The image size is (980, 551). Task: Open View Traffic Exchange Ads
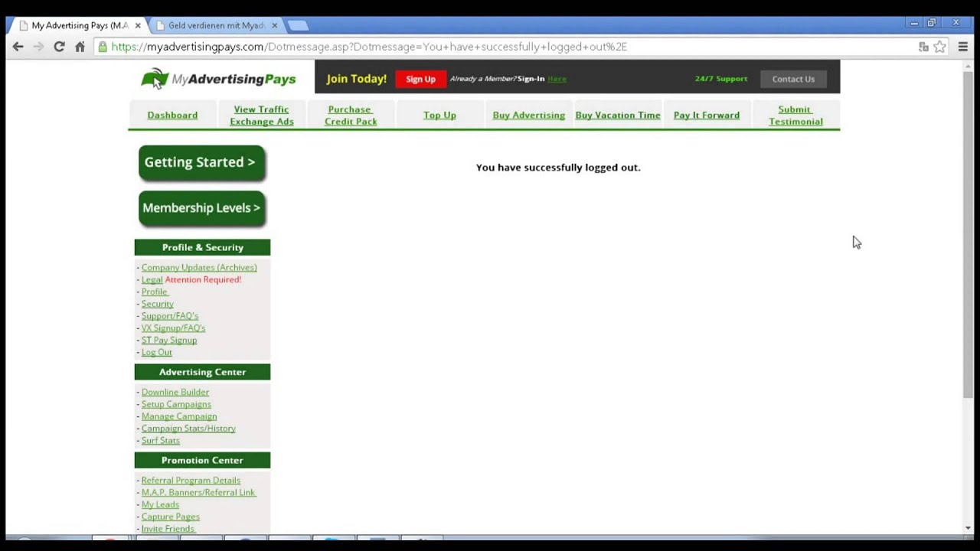point(261,116)
